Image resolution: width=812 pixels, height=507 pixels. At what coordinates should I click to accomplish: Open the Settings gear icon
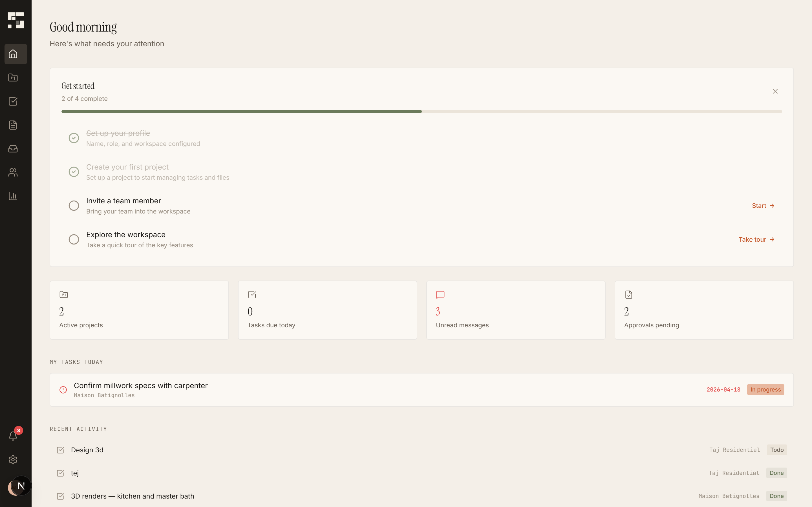pos(13,459)
